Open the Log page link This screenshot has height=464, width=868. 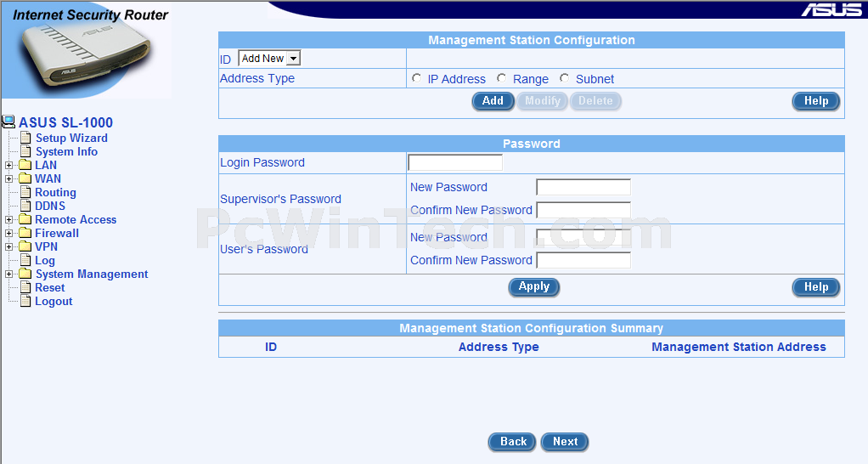pos(45,261)
